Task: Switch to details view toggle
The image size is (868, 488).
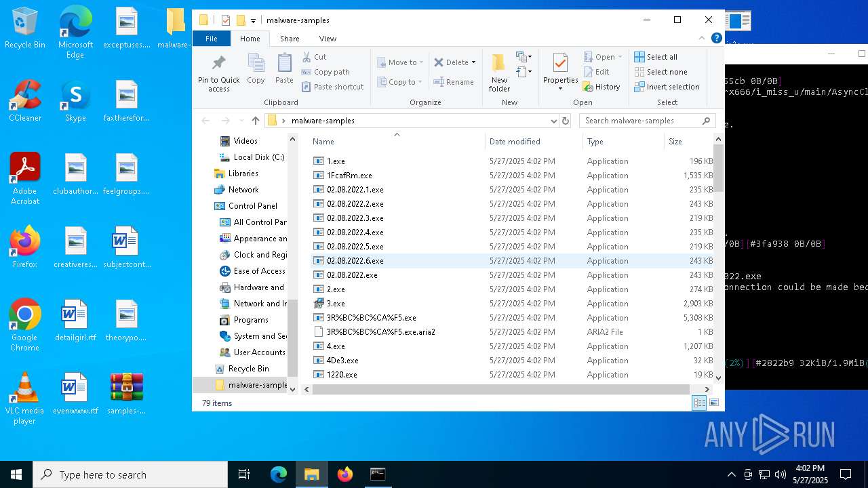Action: pyautogui.click(x=699, y=403)
